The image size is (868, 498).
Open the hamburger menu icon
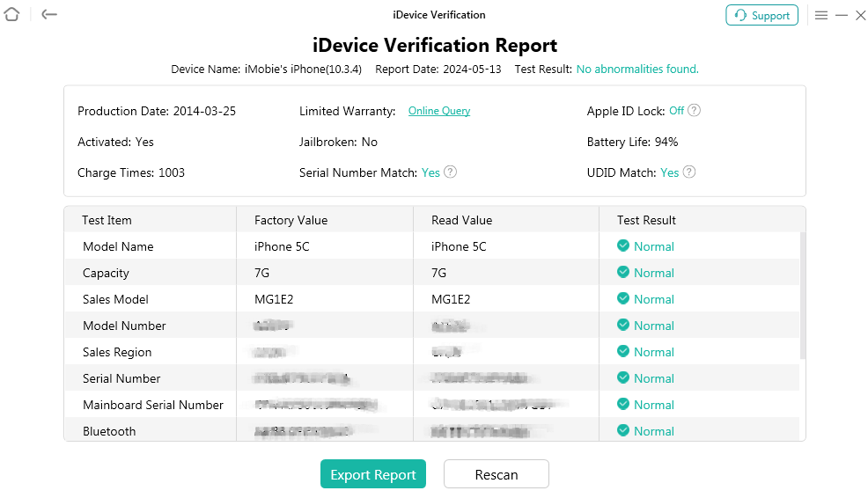821,16
